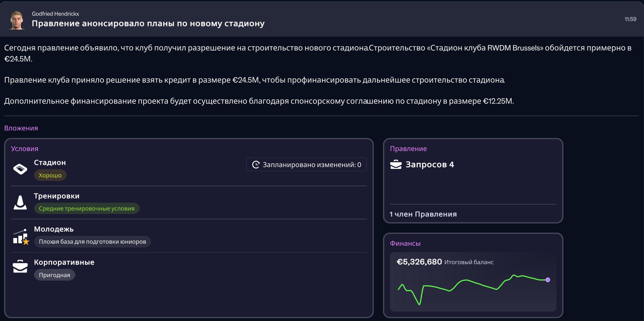
Task: Click the youth development chart icon
Action: point(21,237)
